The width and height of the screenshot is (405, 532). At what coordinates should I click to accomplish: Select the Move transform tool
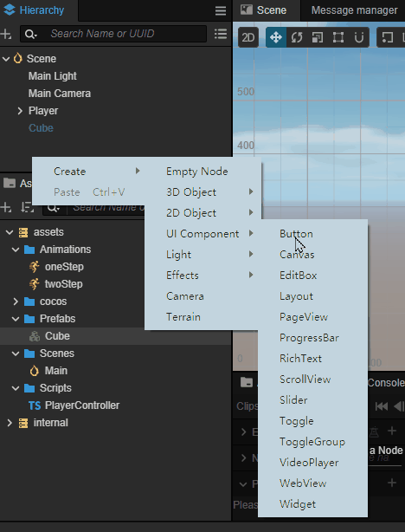pyautogui.click(x=276, y=37)
